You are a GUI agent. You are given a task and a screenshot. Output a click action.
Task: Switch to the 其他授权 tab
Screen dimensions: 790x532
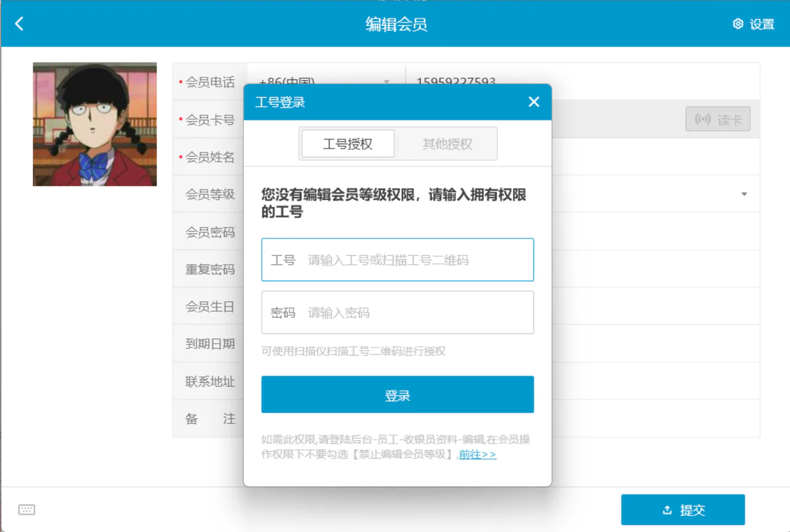pos(447,144)
